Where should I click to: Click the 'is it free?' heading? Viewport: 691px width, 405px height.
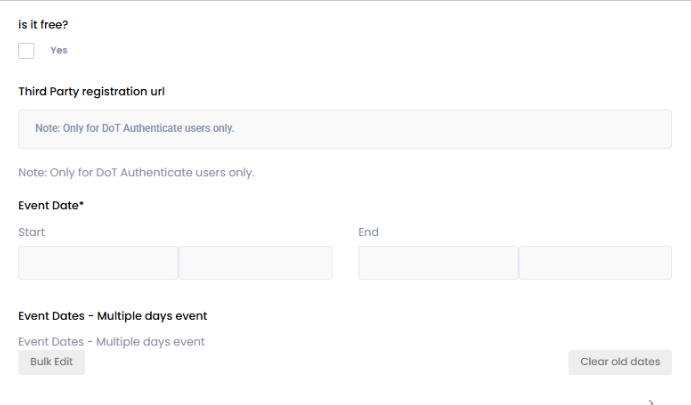(43, 25)
